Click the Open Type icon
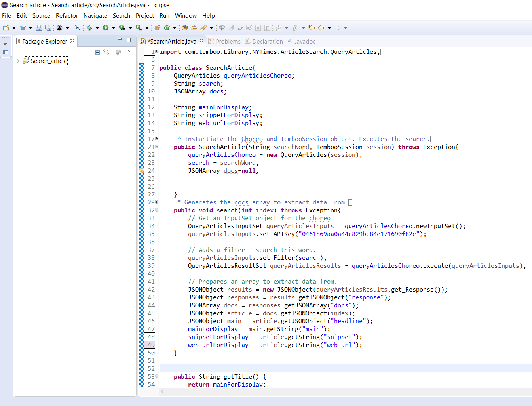This screenshot has width=532, height=406. pyautogui.click(x=185, y=28)
